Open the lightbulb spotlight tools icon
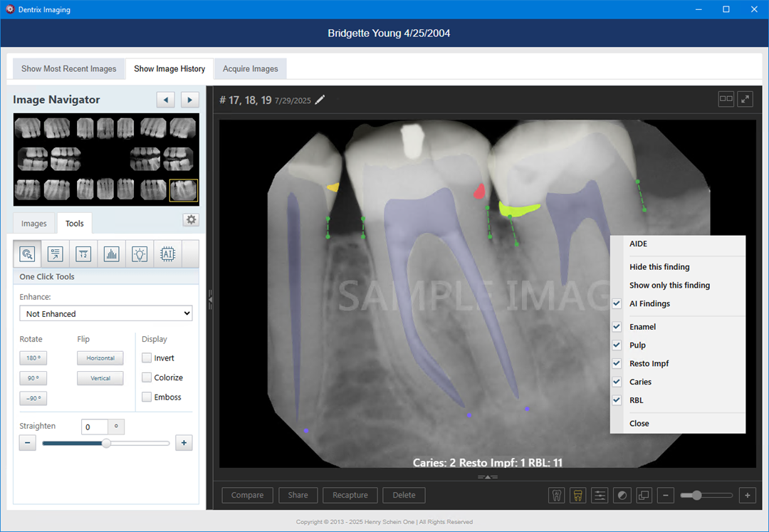The height and width of the screenshot is (532, 769). coord(140,254)
